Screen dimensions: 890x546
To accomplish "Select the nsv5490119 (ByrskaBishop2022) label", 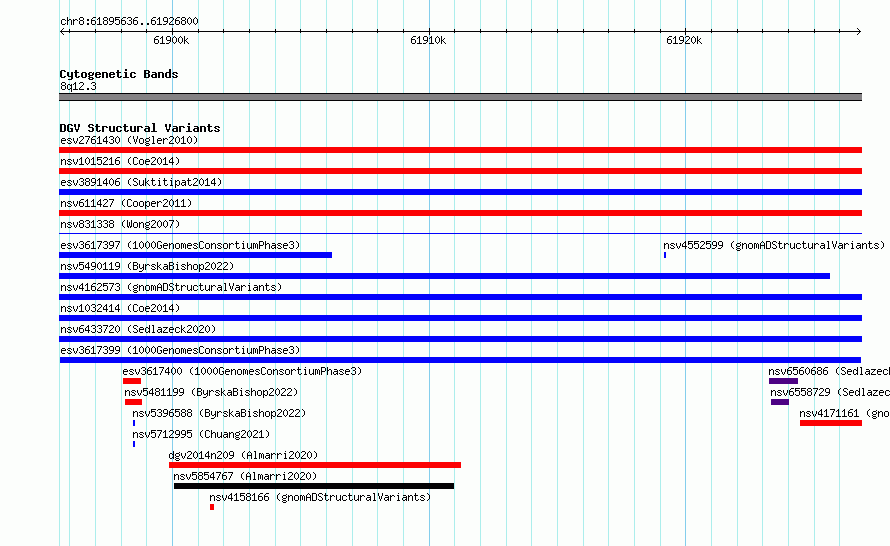I will pos(147,266).
